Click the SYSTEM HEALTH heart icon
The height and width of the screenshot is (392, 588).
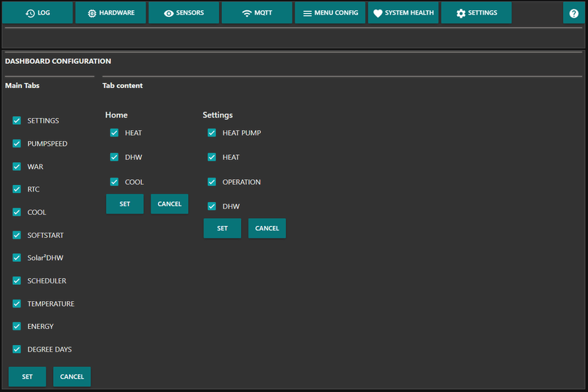pyautogui.click(x=378, y=13)
